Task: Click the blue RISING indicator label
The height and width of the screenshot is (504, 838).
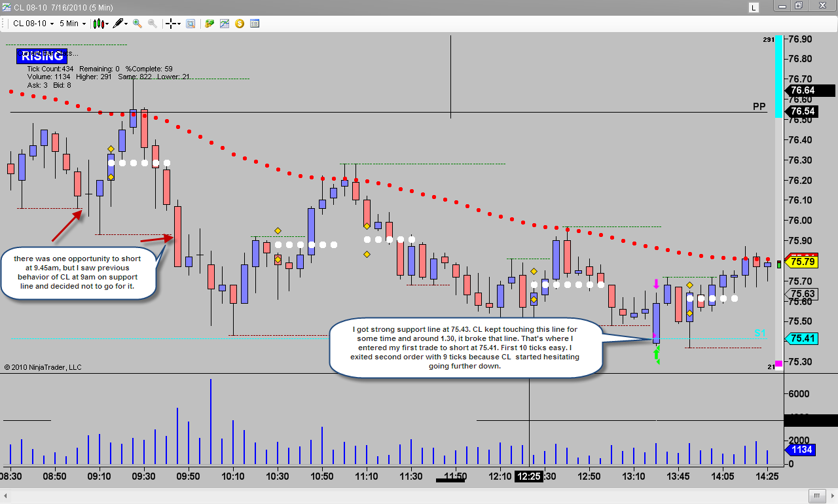Action: (42, 56)
